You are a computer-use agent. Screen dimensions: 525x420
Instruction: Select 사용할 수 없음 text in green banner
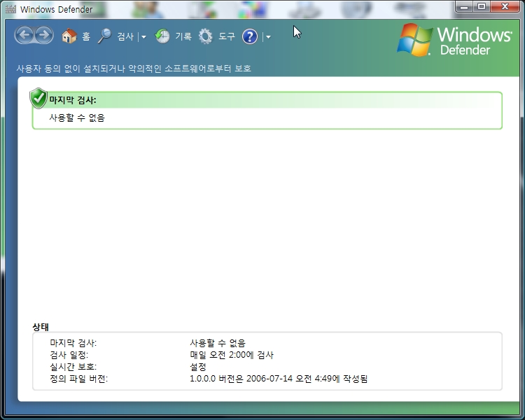pos(77,118)
